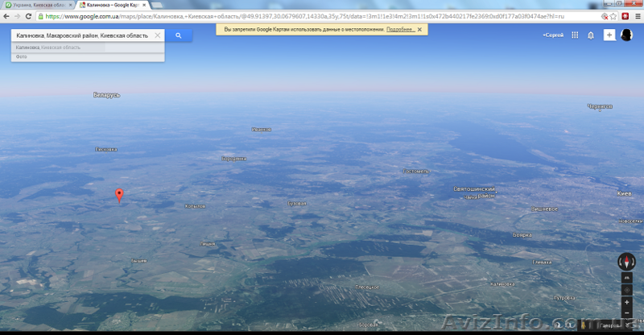Screen dimensions: 644x335
Task: Open the account profile avatar
Action: click(627, 35)
